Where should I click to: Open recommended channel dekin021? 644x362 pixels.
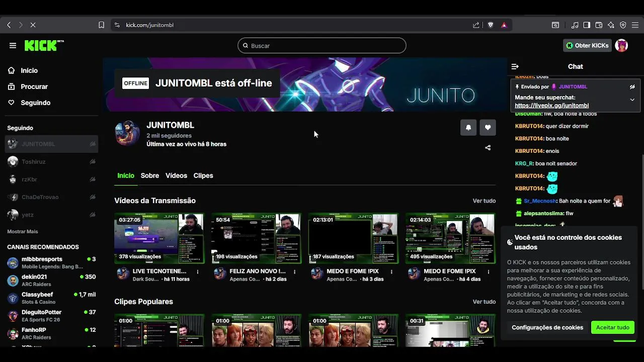51,280
